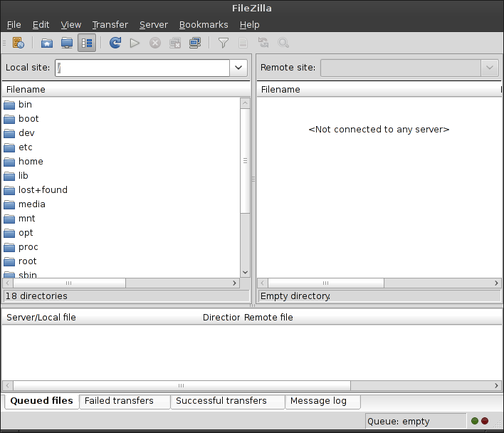Image resolution: width=504 pixels, height=433 pixels.
Task: Open the Edit menu
Action: click(41, 25)
